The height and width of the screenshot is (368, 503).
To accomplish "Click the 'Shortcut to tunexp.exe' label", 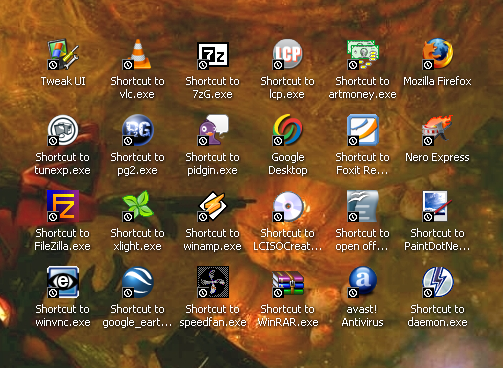I will pos(62,164).
